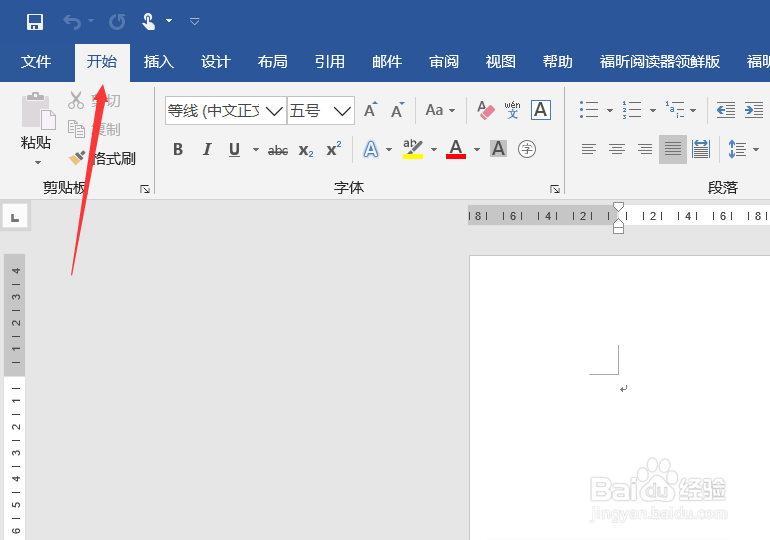The width and height of the screenshot is (770, 540).
Task: Open the wén phonetic guide tool
Action: point(512,110)
